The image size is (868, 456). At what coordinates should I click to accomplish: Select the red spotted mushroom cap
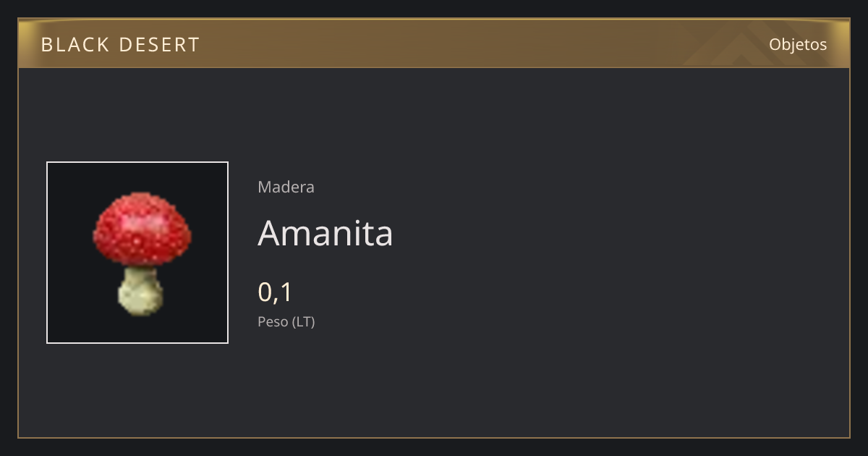click(x=142, y=229)
